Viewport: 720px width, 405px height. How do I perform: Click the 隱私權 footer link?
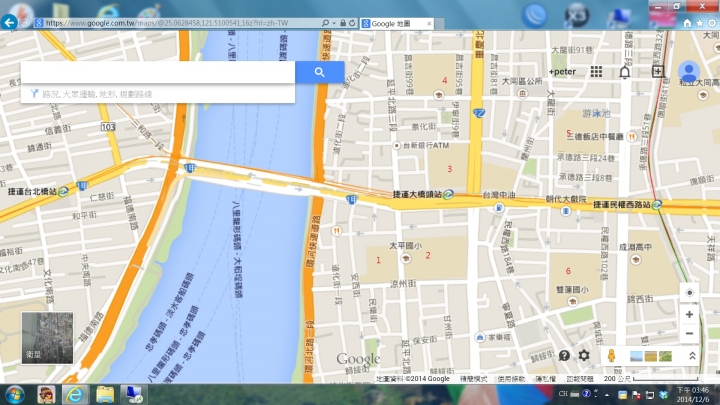[546, 379]
